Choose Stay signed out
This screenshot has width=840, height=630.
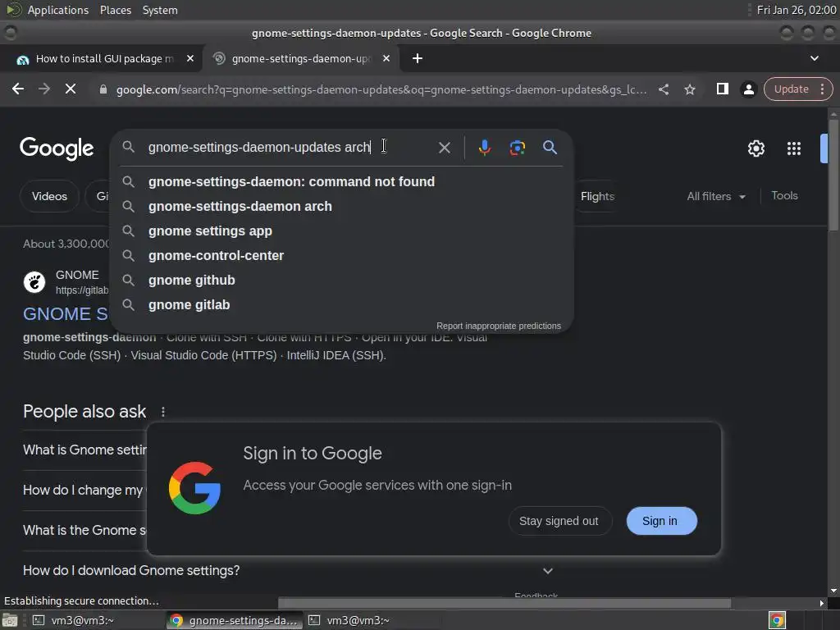point(559,521)
